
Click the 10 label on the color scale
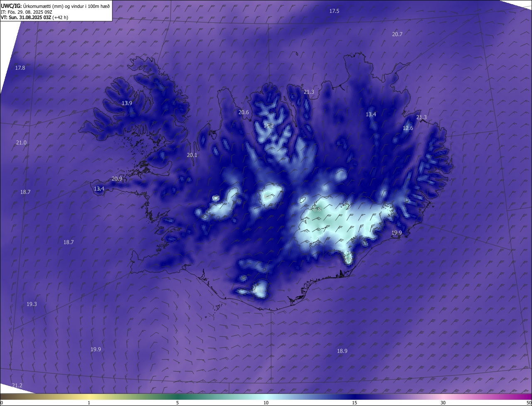click(x=266, y=403)
